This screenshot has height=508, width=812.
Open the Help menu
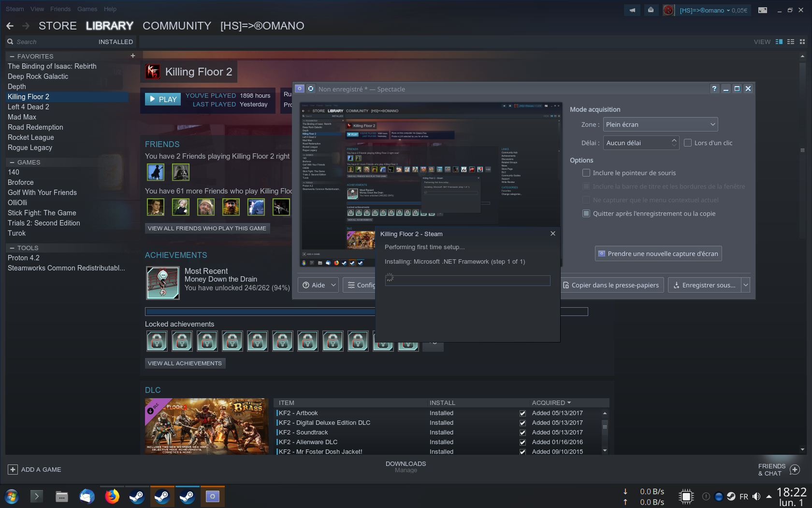110,9
